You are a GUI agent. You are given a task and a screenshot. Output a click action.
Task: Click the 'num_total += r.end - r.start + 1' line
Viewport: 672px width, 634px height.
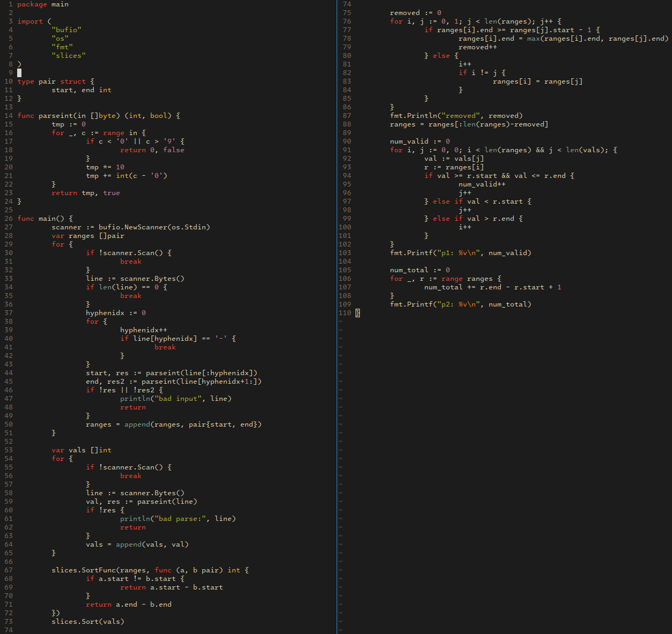click(x=493, y=287)
